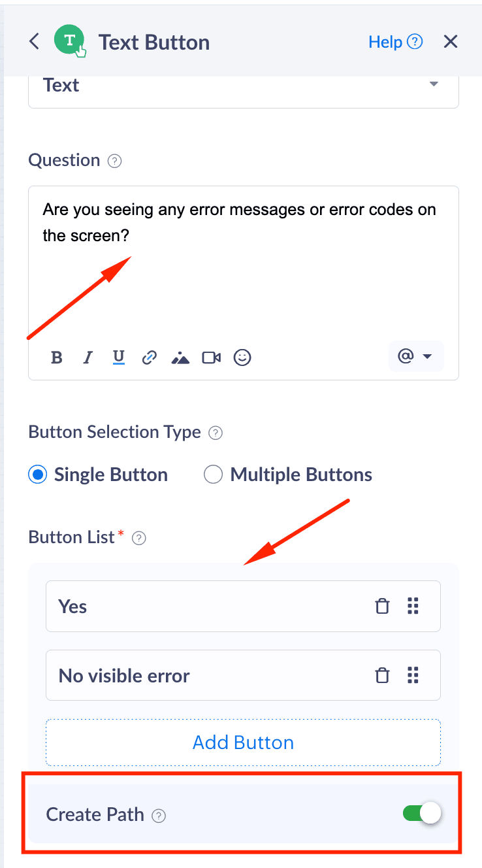Insert a hyperlink via link icon
482x868 pixels.
tap(150, 358)
